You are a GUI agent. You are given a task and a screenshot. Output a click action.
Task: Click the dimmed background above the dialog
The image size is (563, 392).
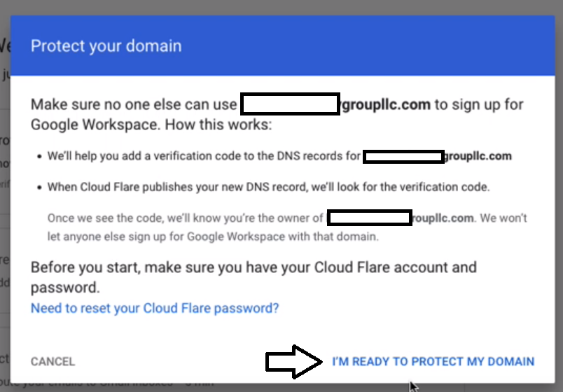coord(281,7)
